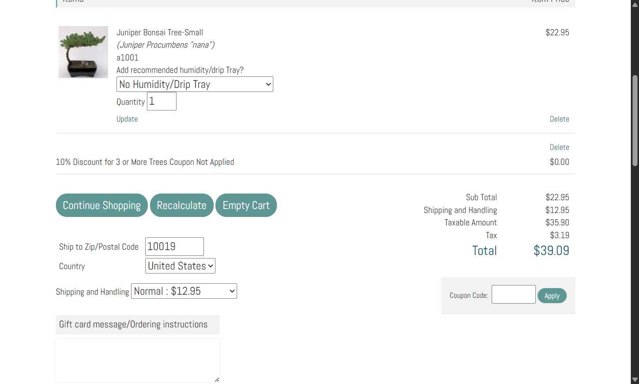Open the Shipping and Handling dropdown
The image size is (639, 384).
pos(184,291)
